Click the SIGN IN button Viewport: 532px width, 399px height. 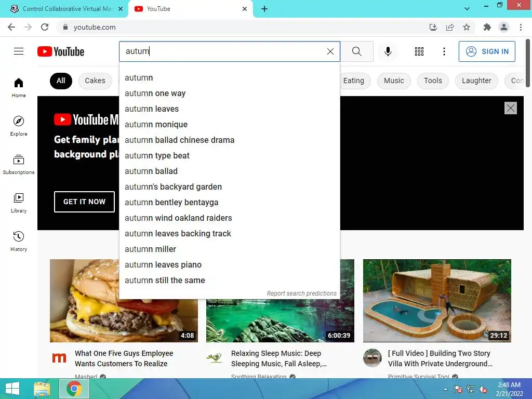click(486, 51)
